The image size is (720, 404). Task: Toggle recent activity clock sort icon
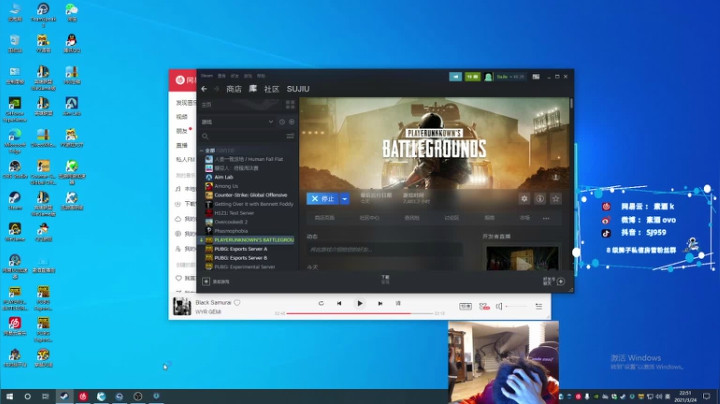pyautogui.click(x=282, y=122)
